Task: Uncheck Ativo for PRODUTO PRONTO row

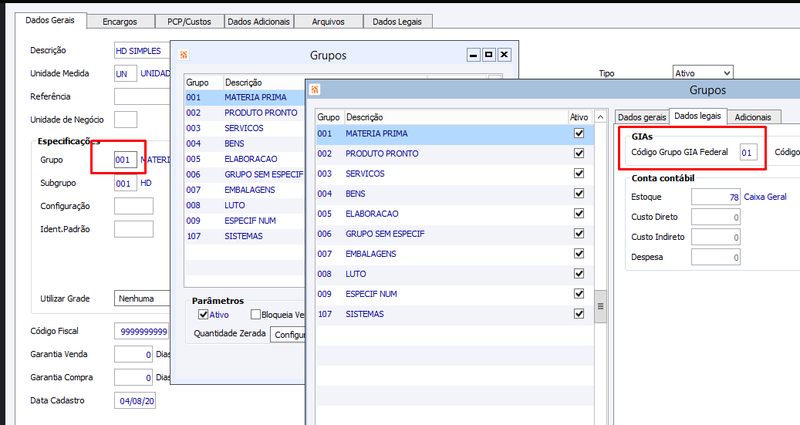Action: (x=579, y=153)
